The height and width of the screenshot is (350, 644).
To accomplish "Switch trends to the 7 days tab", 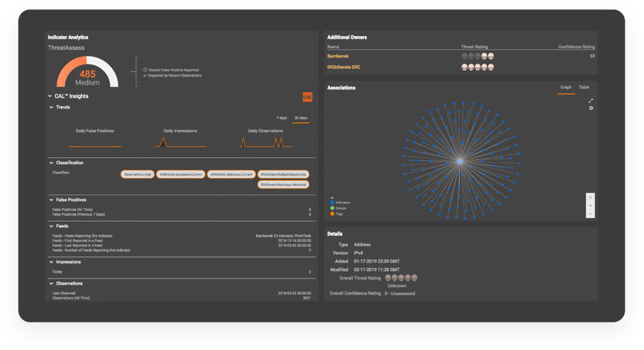I will 281,118.
